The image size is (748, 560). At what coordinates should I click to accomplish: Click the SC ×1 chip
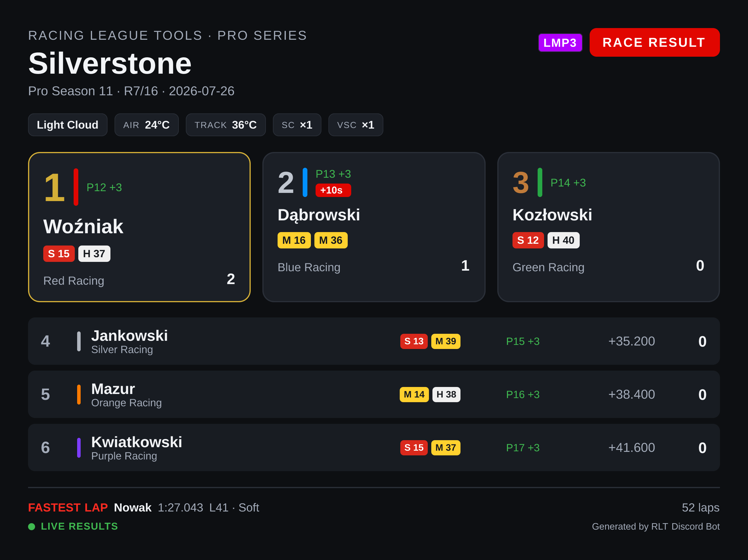tap(297, 125)
